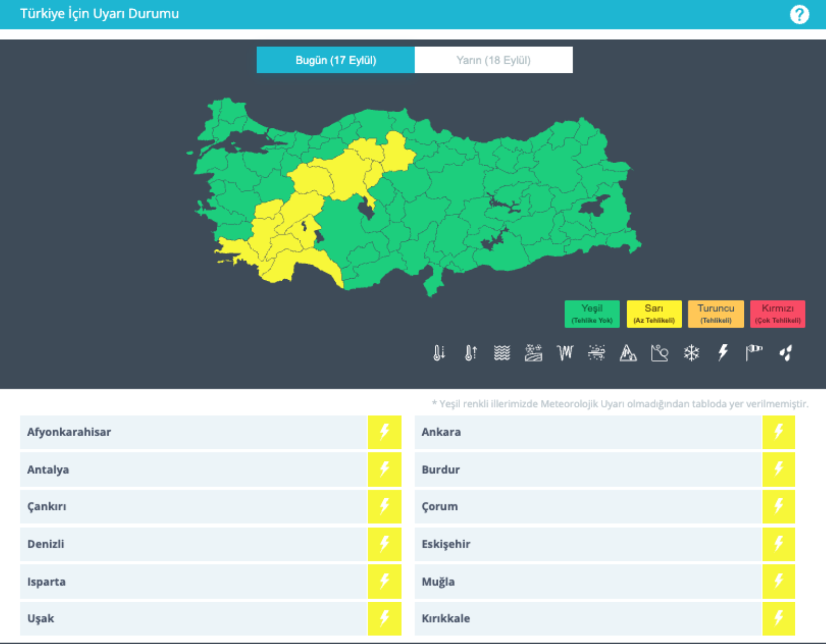The image size is (826, 644).
Task: Click the Kırmızı (Çok Tehlikeli) legend swatch
Action: pos(777,314)
